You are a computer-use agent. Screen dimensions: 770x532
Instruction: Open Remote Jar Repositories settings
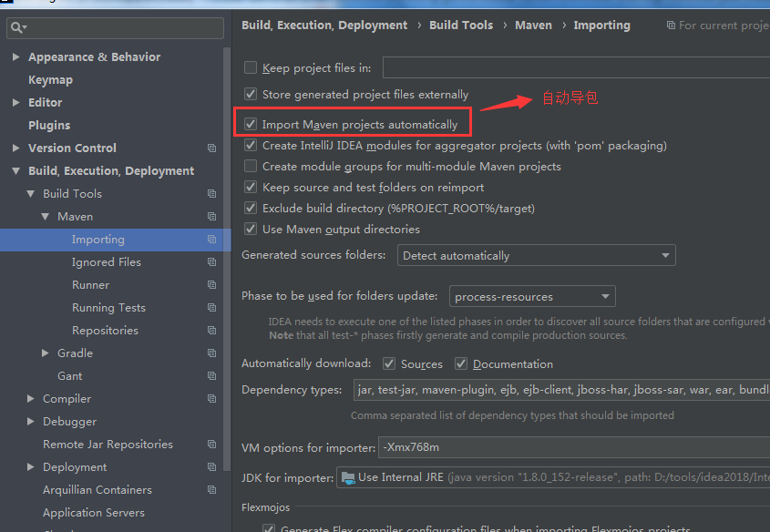point(108,445)
